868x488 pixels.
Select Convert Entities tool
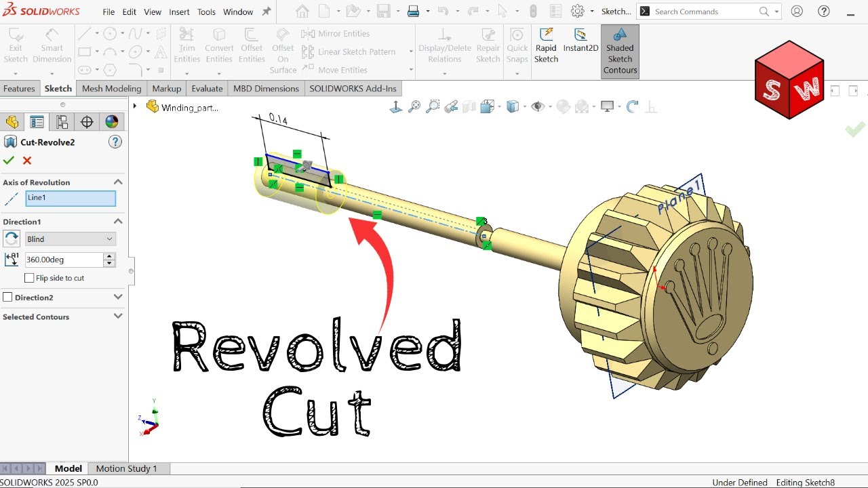coord(219,45)
